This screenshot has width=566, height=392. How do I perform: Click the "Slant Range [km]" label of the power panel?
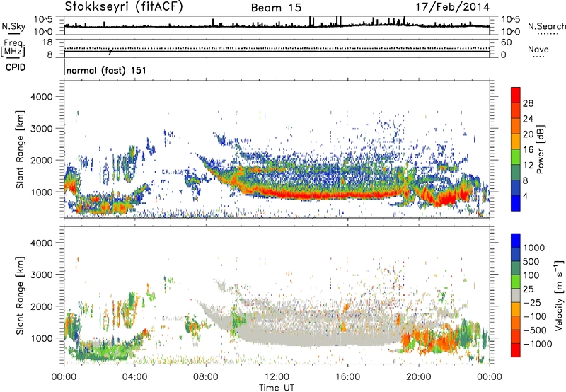click(x=20, y=149)
